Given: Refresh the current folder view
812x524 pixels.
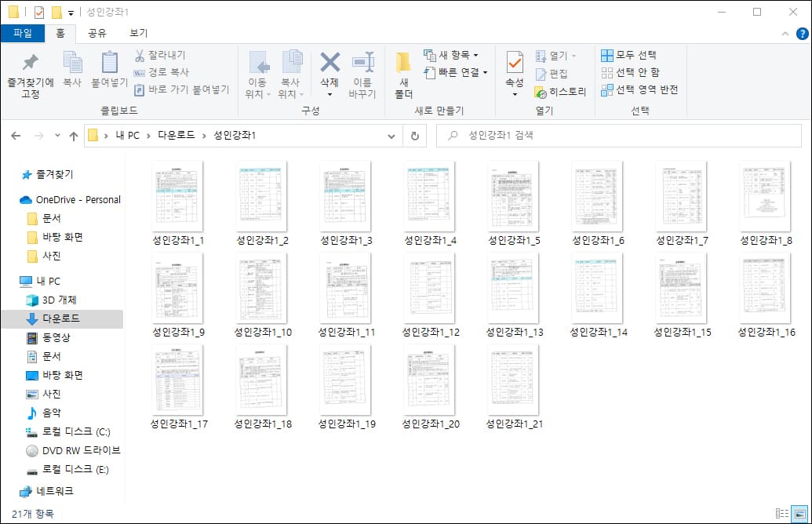Looking at the screenshot, I should point(415,136).
